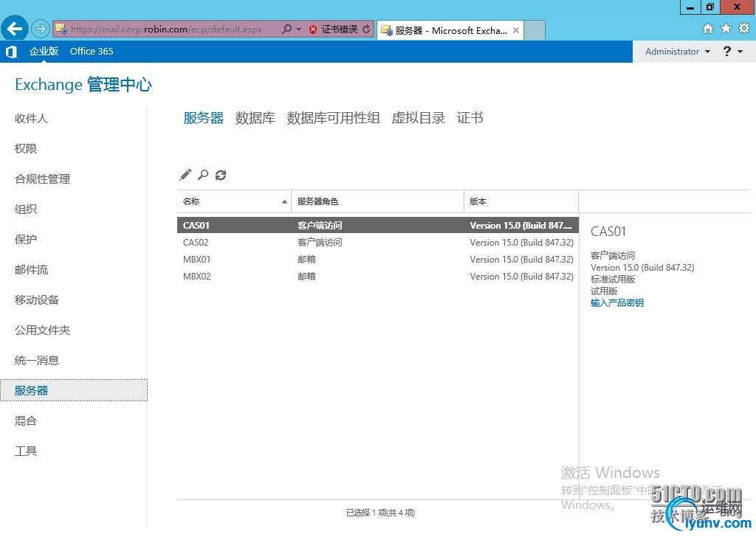The image size is (756, 537).
Task: Sort by 服务器角色 column header
Action: (x=377, y=201)
